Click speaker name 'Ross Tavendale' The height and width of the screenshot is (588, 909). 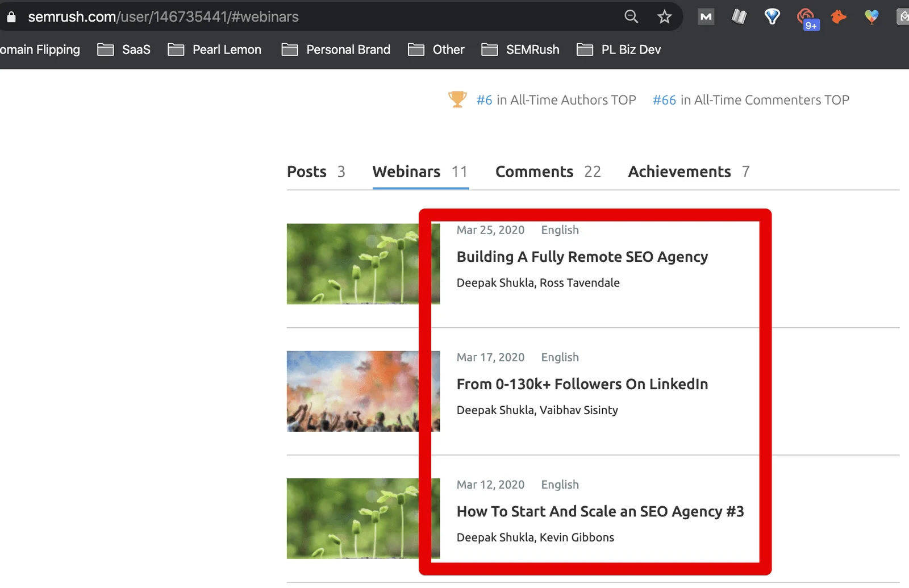point(579,282)
